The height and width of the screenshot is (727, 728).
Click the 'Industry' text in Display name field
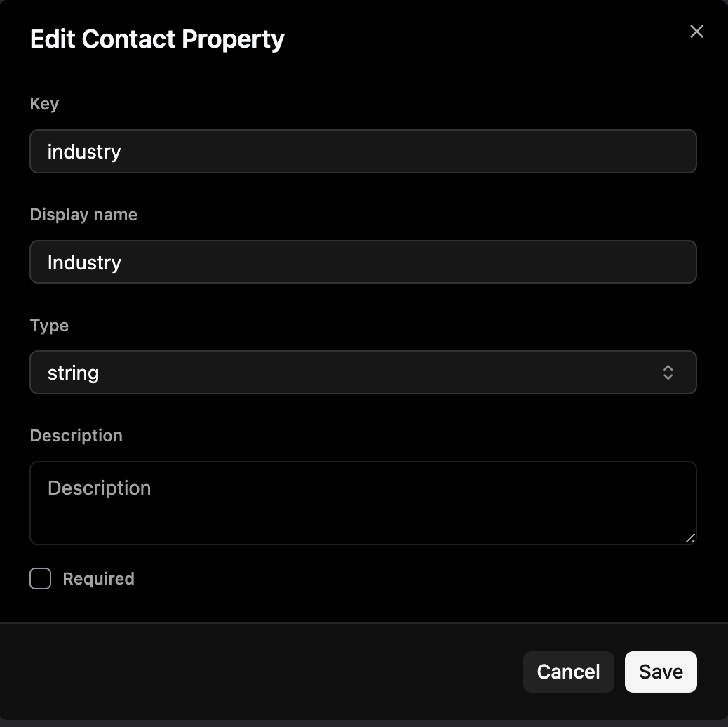pos(84,262)
